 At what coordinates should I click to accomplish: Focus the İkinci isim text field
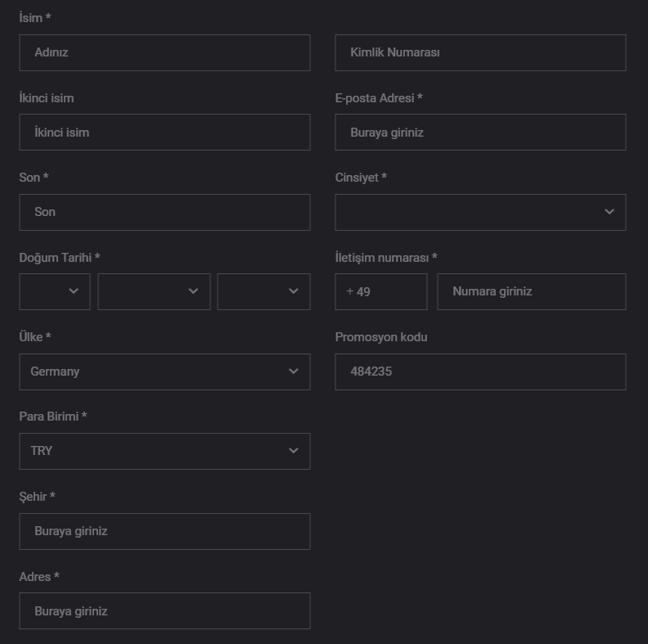point(164,132)
